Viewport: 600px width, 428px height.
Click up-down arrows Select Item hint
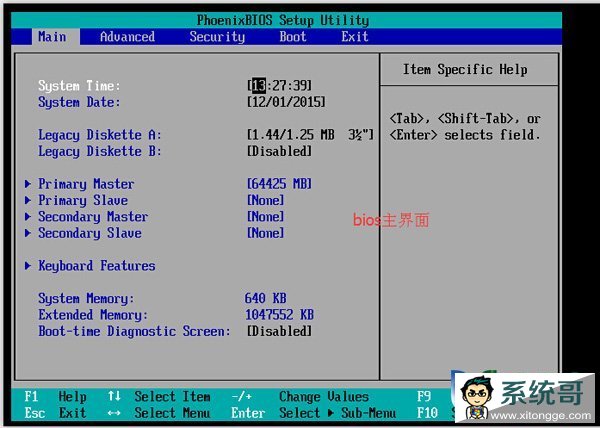tap(159, 397)
